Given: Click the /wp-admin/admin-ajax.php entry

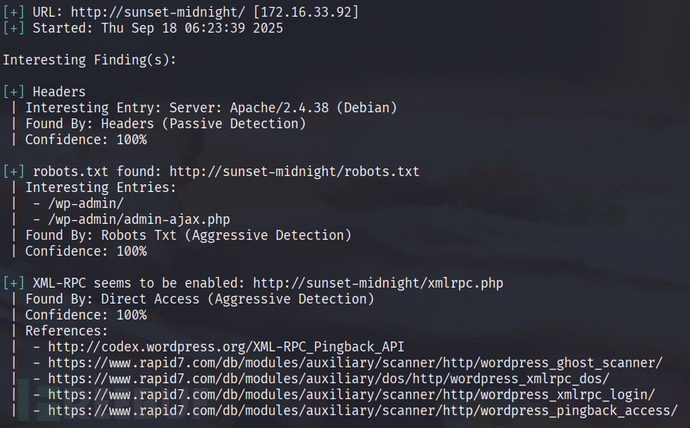Looking at the screenshot, I should click(x=139, y=219).
